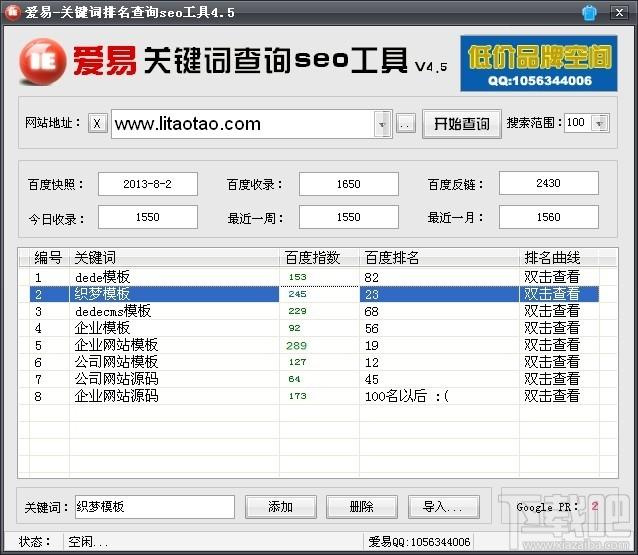638x555 pixels.
Task: Click the ranking value 82
Action: (371, 278)
